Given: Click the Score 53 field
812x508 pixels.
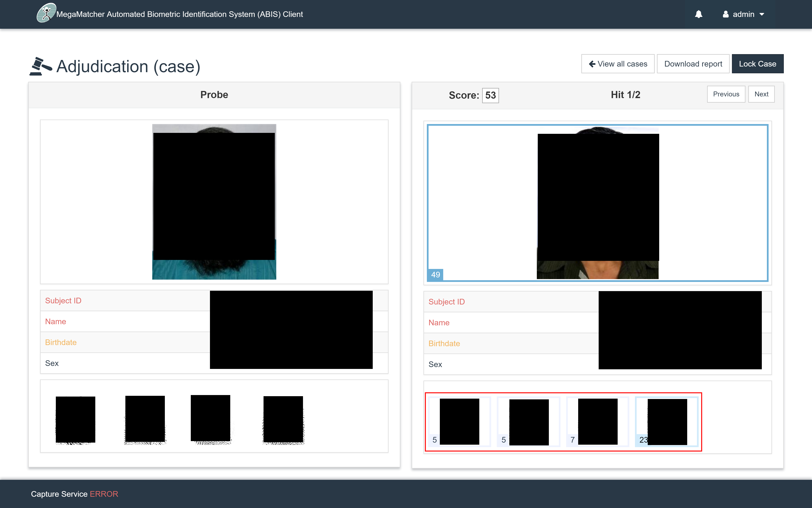Looking at the screenshot, I should [x=490, y=95].
